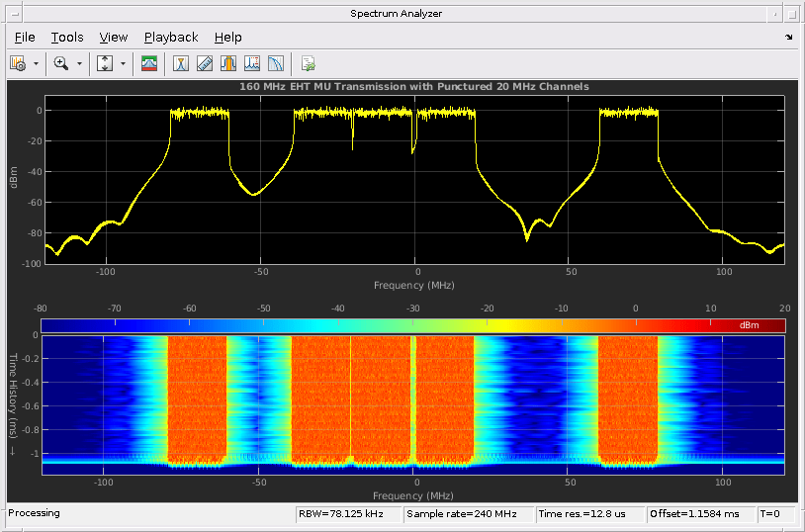Viewport: 805px width, 532px height.
Task: Click the dBm spectrogram color bar
Action: click(x=412, y=325)
